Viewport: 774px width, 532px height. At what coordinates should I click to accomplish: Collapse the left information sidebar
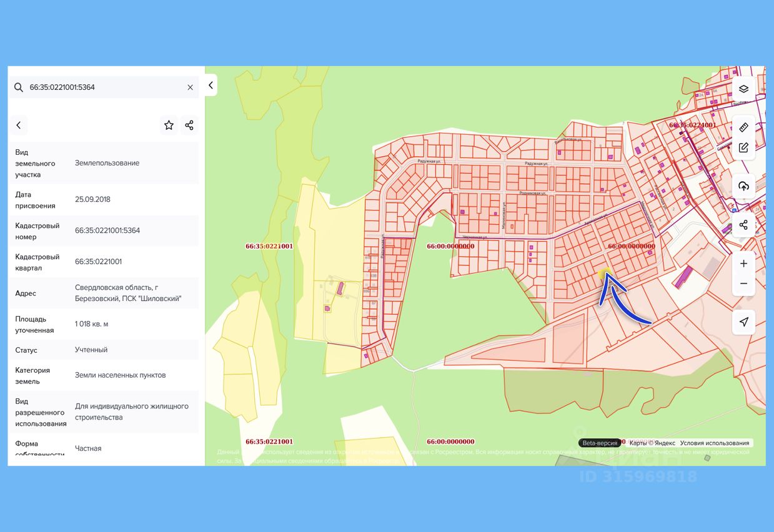click(x=211, y=86)
